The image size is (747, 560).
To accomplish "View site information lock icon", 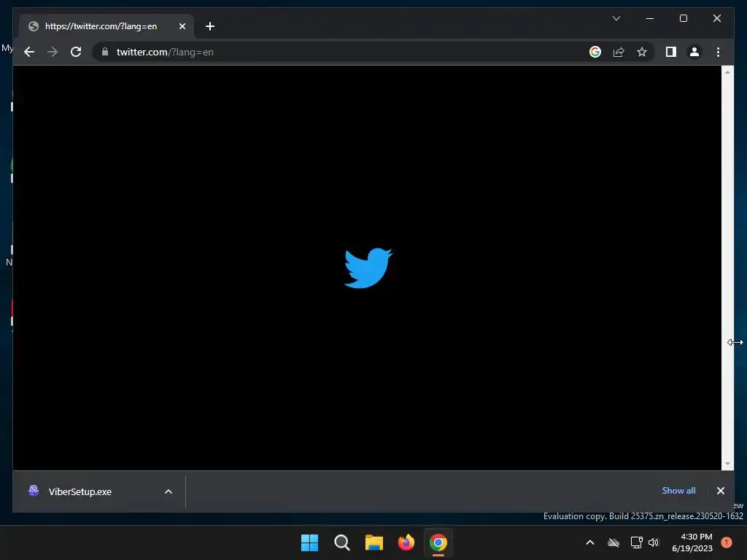I will 105,52.
